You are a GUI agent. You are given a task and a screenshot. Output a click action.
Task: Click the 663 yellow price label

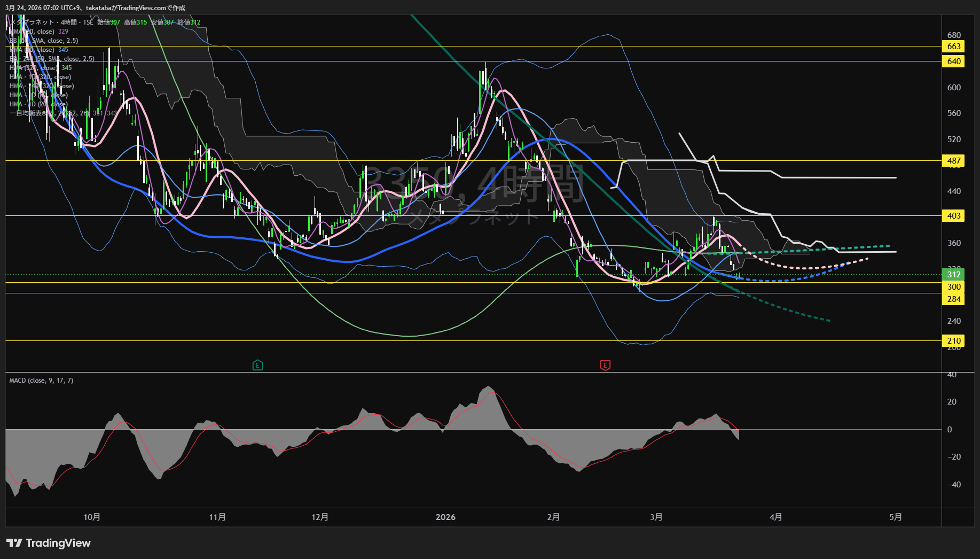click(x=953, y=46)
